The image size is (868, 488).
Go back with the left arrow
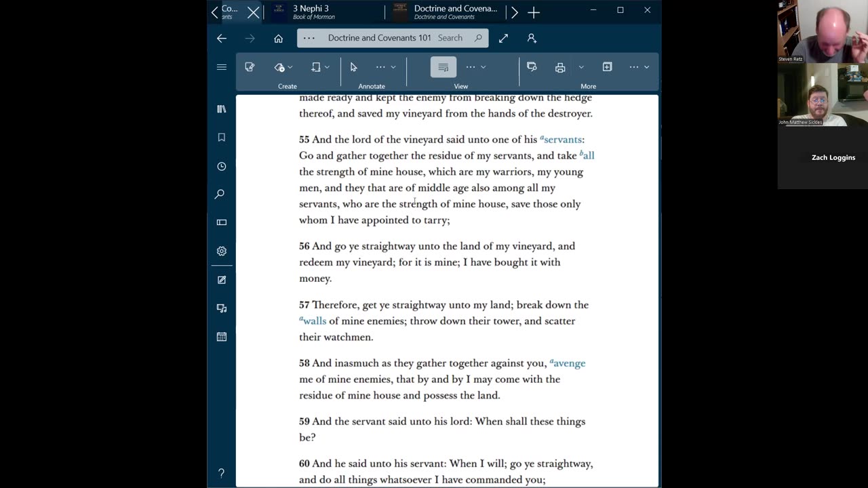click(x=222, y=38)
